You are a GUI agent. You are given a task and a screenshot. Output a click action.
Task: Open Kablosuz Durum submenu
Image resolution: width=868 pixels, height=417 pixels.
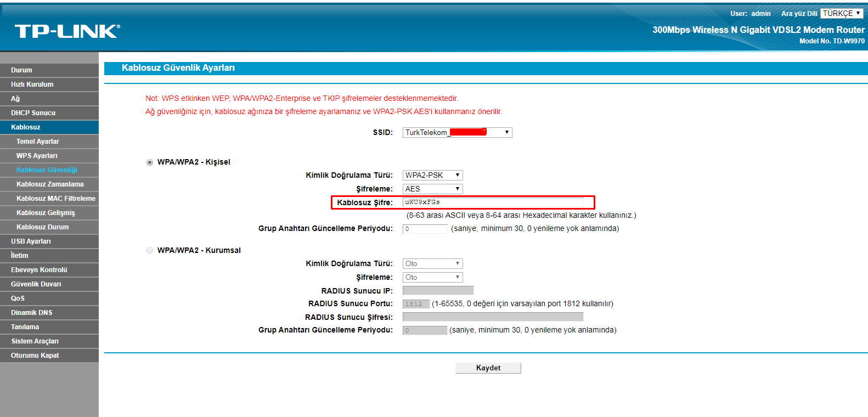click(x=49, y=227)
